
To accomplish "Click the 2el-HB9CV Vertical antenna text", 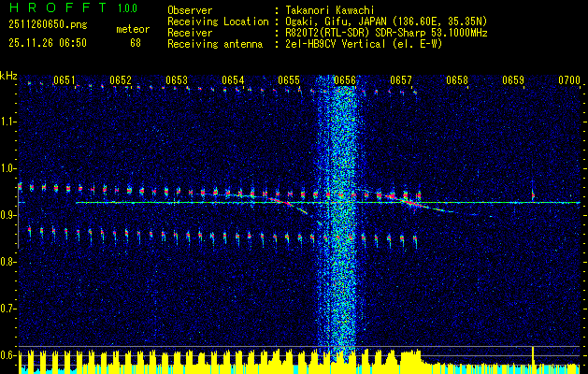I will (x=364, y=44).
